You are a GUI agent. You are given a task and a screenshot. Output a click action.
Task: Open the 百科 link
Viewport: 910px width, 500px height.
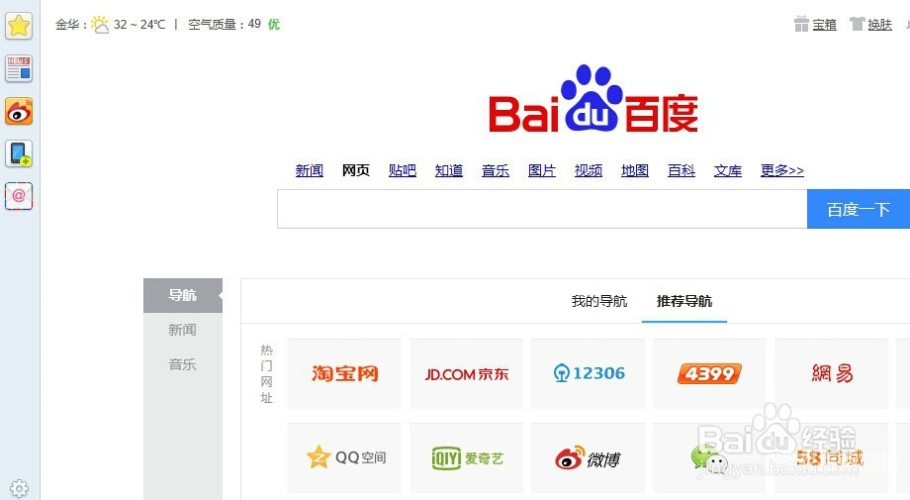[681, 171]
